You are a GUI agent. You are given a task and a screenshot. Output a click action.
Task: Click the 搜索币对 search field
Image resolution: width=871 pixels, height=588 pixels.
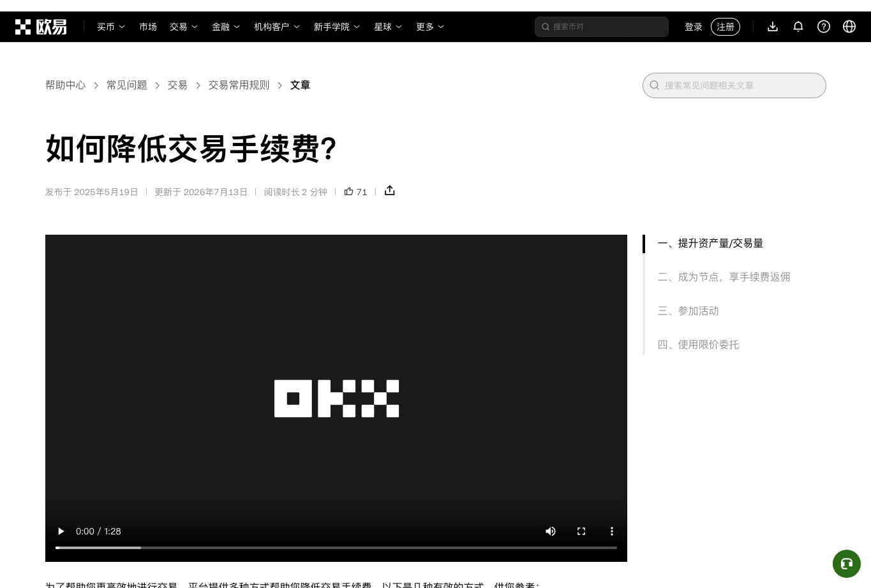coord(602,27)
